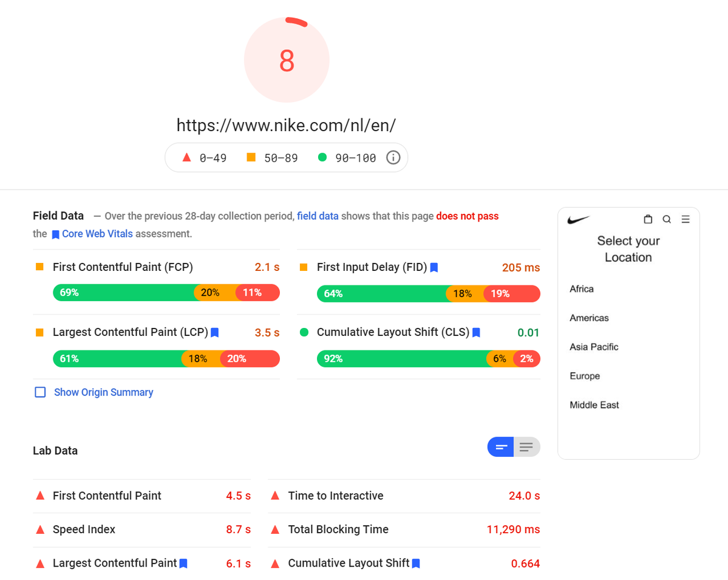The image size is (728, 580).
Task: Switch to expanded lab data view
Action: pos(526,447)
